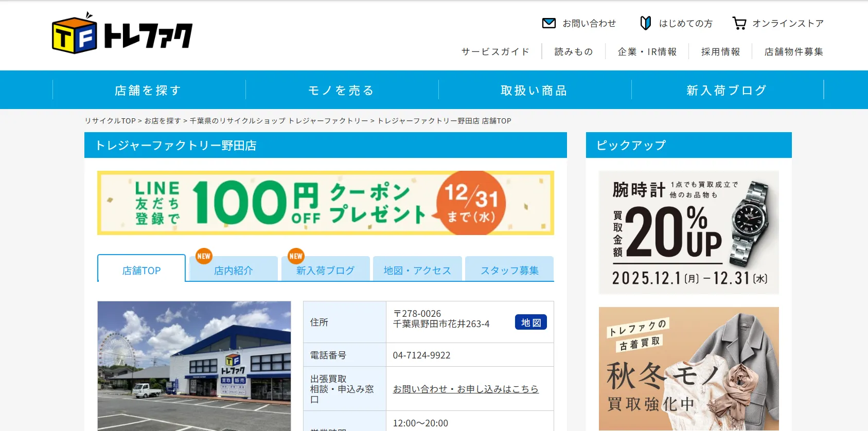The image size is (868, 431).
Task: Open the スタッフ募集 tab
Action: pyautogui.click(x=509, y=270)
